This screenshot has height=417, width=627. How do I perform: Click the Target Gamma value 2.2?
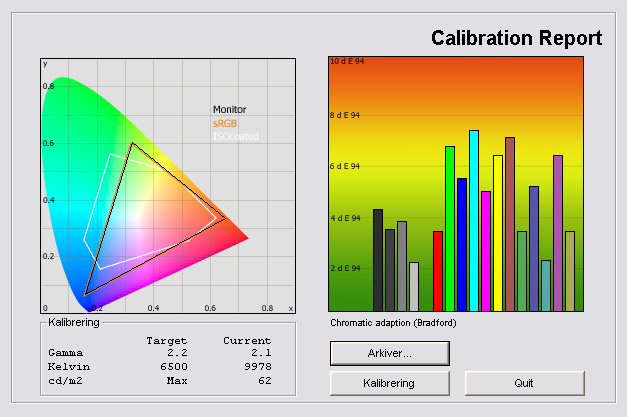tap(178, 353)
